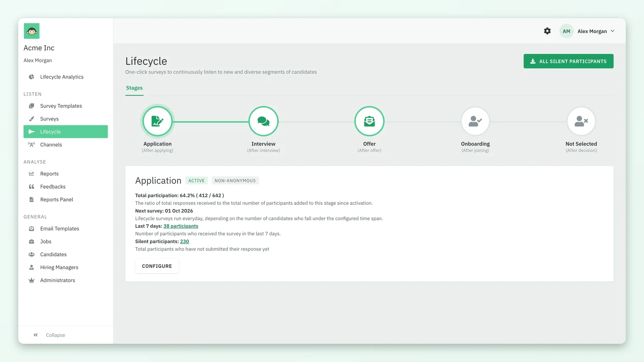This screenshot has width=644, height=362.
Task: Click the All Silent Participants button
Action: [x=569, y=61]
